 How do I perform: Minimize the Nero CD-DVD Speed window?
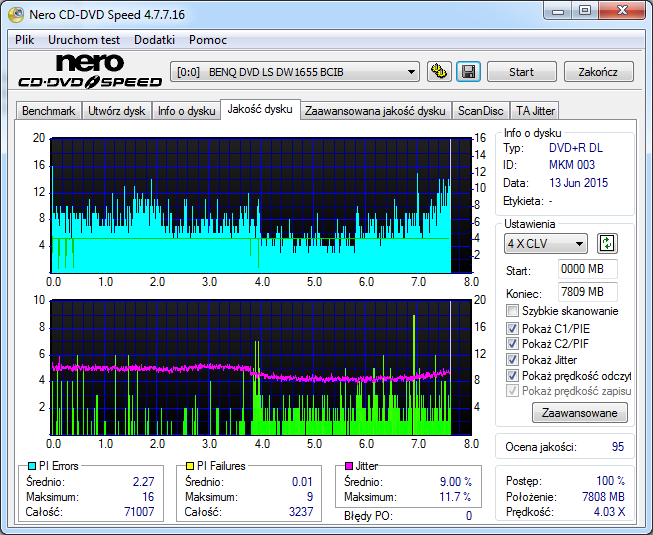(558, 11)
